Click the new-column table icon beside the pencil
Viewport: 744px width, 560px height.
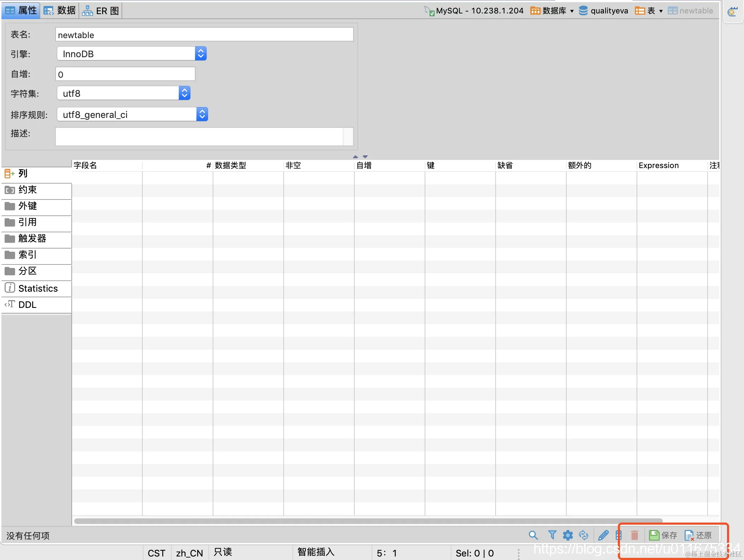(x=619, y=535)
